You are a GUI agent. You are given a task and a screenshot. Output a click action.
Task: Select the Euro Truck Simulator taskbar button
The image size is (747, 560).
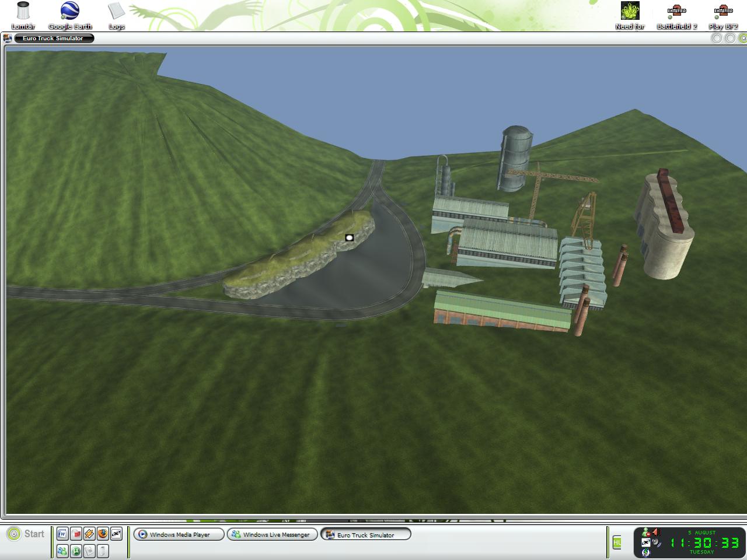365,534
